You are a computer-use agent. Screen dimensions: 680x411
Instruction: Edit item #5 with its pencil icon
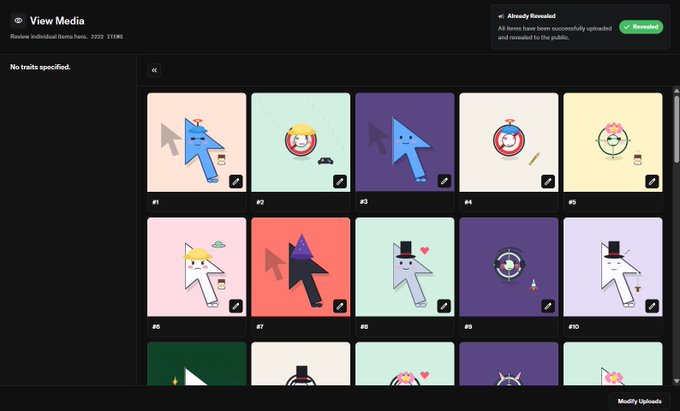652,182
